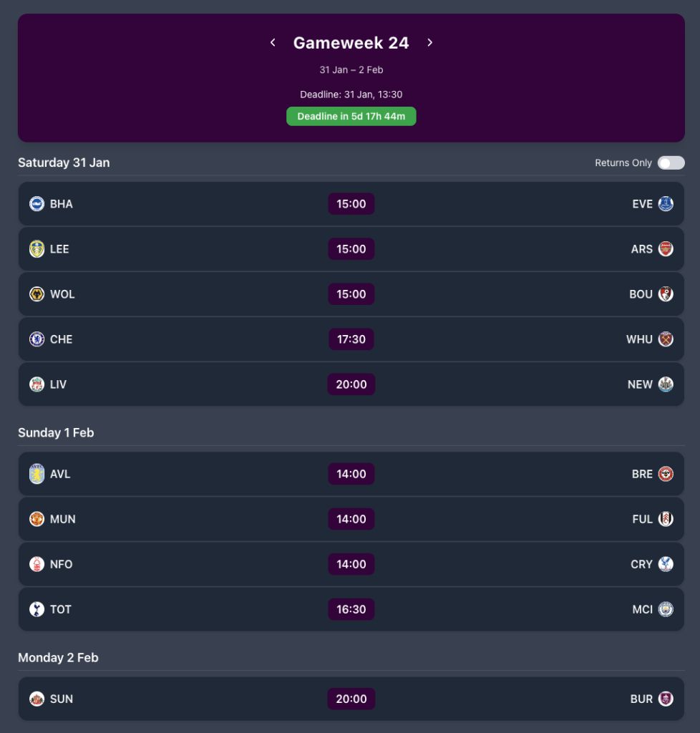This screenshot has width=700, height=733.
Task: Select the Liverpool club badge
Action: pyautogui.click(x=37, y=384)
